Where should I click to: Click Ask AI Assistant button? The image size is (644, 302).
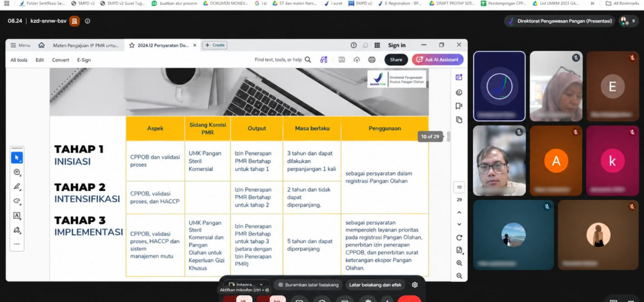[x=438, y=60]
